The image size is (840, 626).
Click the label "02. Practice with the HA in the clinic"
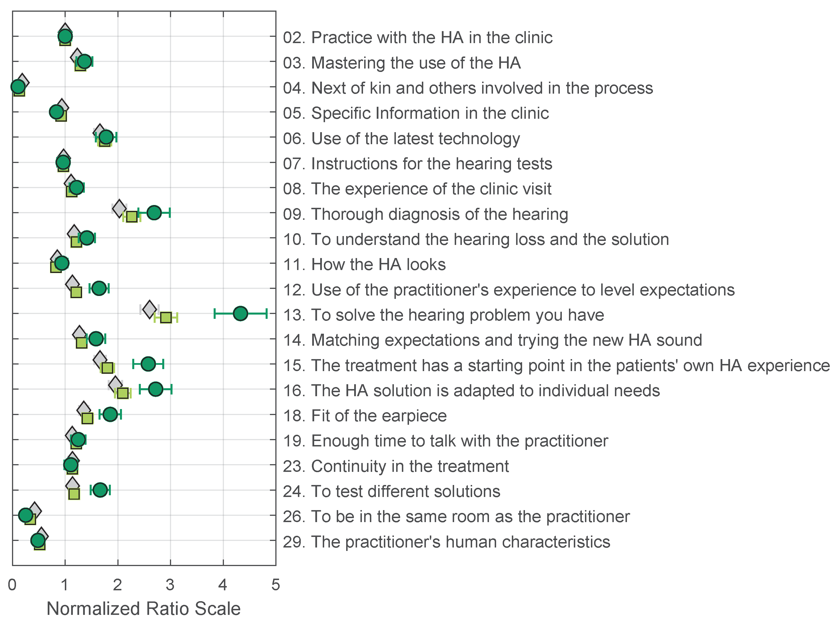pyautogui.click(x=417, y=37)
